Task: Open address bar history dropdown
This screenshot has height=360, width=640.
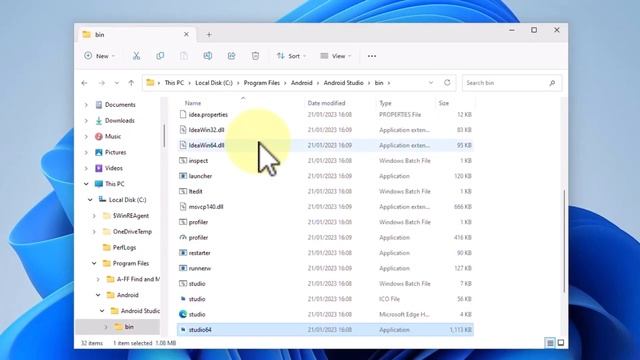Action: click(x=431, y=83)
